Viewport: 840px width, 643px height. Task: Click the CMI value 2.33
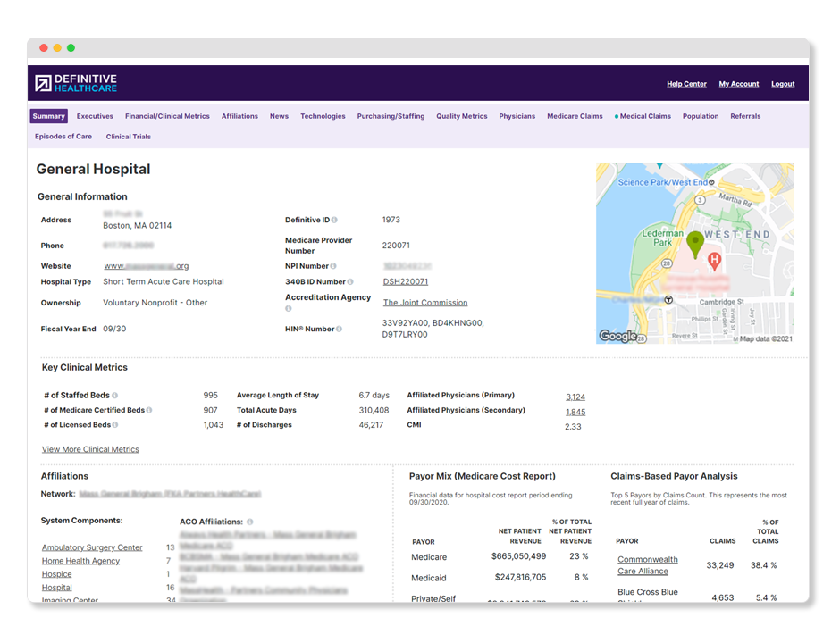(x=573, y=427)
